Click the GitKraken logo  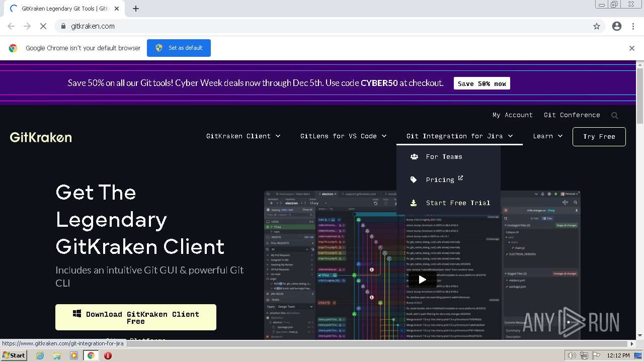(41, 137)
